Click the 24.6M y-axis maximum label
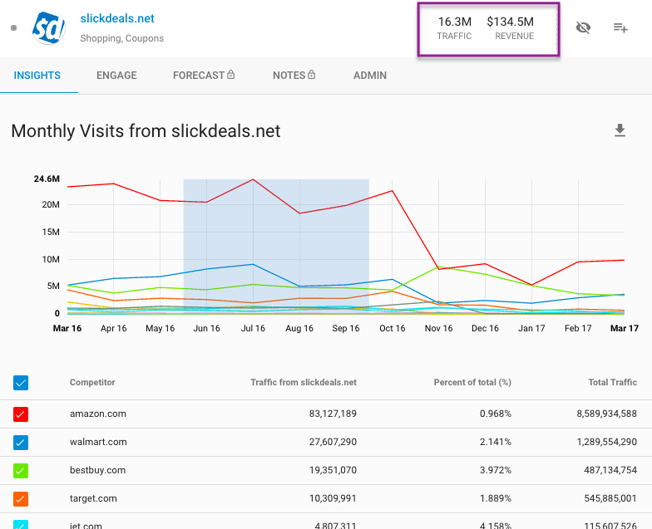652x529 pixels. 47,179
